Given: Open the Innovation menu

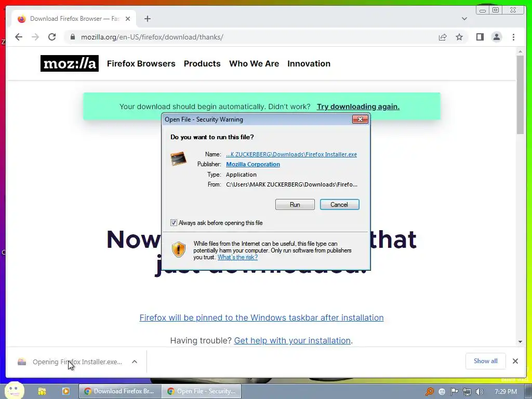Looking at the screenshot, I should [x=309, y=63].
